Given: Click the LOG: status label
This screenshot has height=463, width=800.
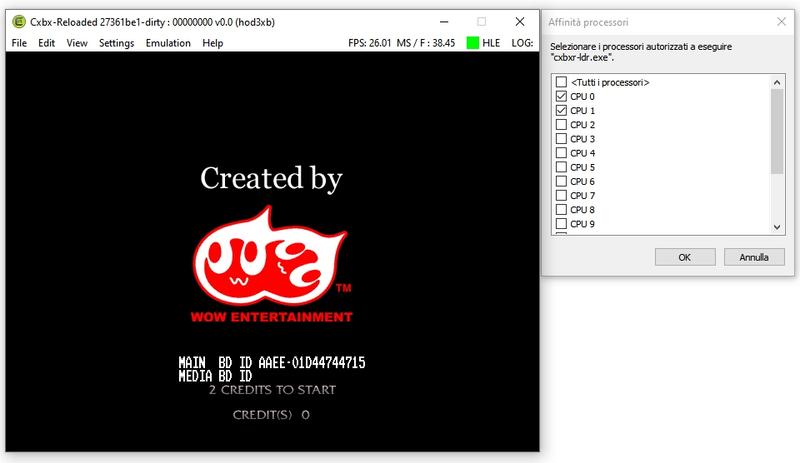Looking at the screenshot, I should pyautogui.click(x=522, y=43).
